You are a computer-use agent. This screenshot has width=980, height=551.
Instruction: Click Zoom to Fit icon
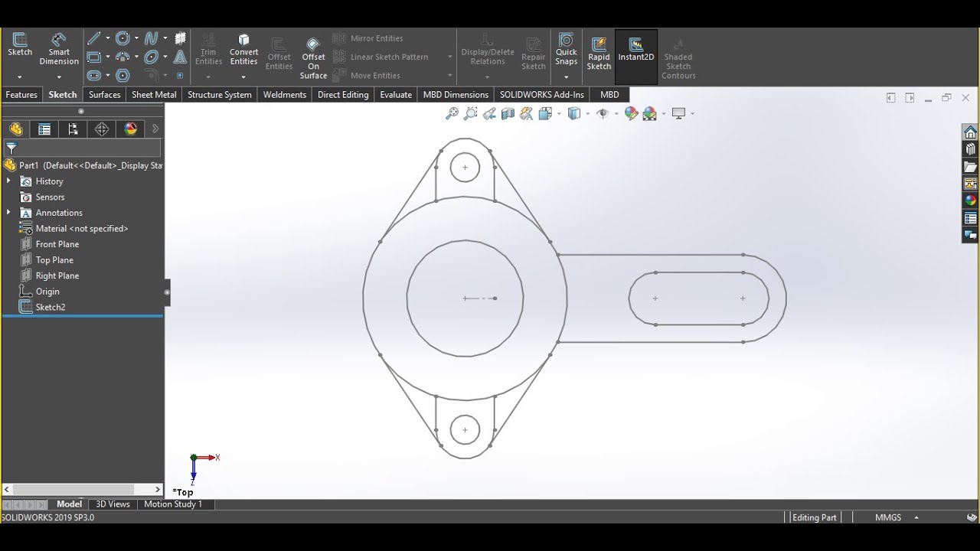click(452, 113)
